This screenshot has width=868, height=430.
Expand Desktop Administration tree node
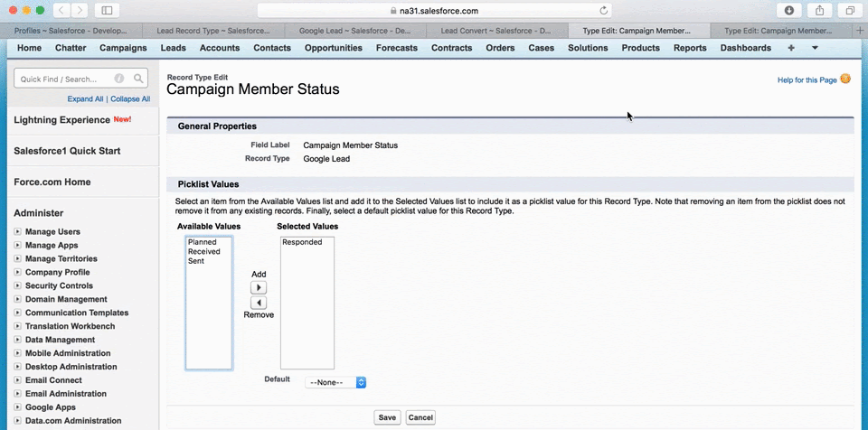tap(18, 367)
